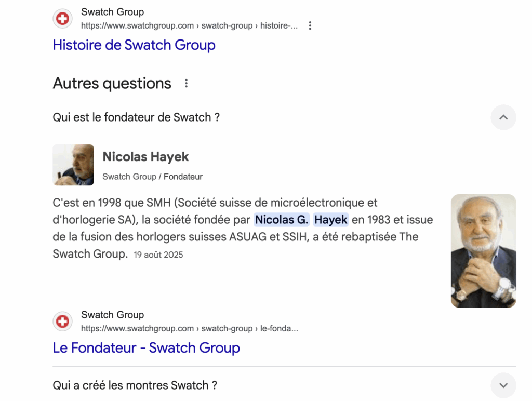This screenshot has height=401, width=532.
Task: Click 'Swatch Group' site name above Histoire link
Action: tap(112, 12)
